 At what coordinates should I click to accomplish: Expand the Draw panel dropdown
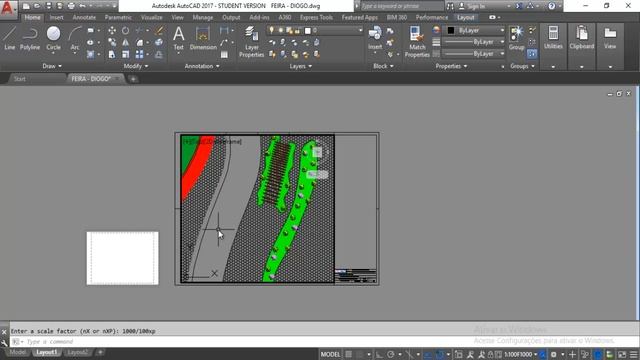pyautogui.click(x=52, y=66)
